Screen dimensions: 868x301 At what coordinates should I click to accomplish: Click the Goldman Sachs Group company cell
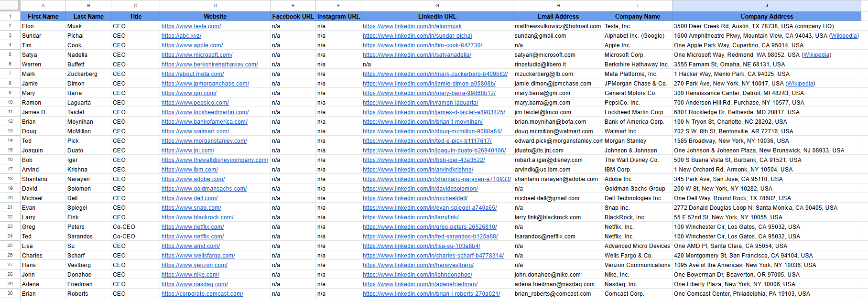point(638,189)
